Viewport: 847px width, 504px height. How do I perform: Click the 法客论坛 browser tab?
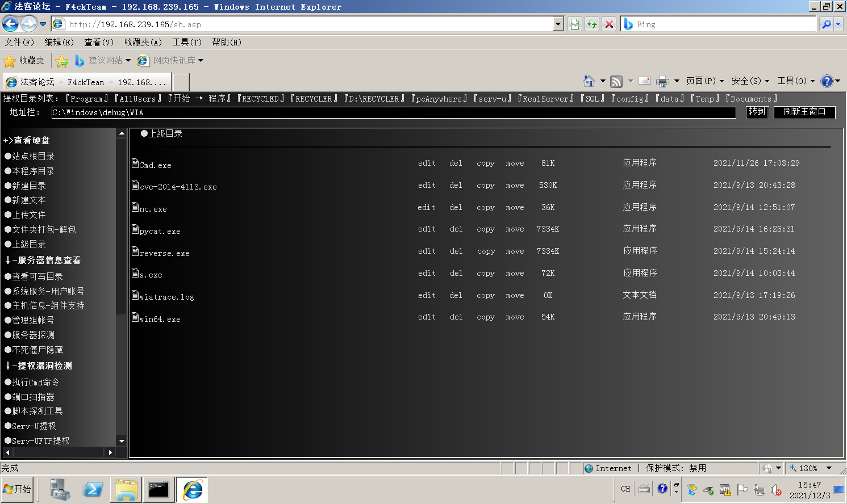tap(87, 82)
